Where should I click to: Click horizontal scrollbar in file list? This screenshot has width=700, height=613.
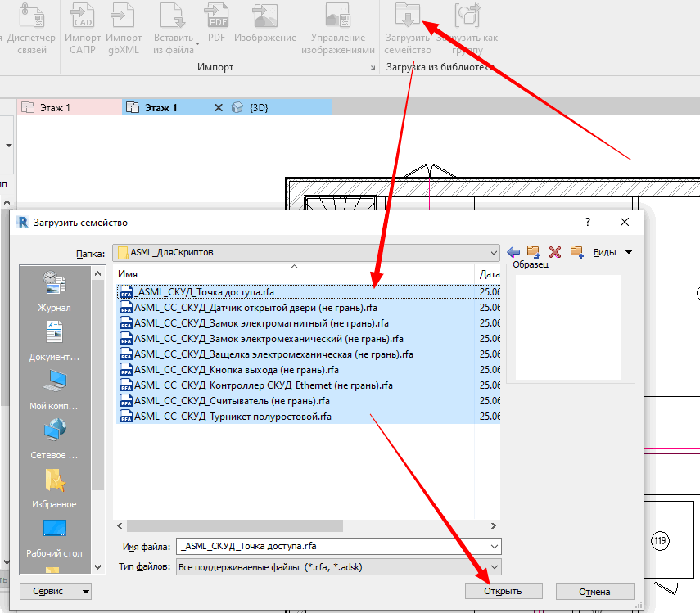[235, 526]
